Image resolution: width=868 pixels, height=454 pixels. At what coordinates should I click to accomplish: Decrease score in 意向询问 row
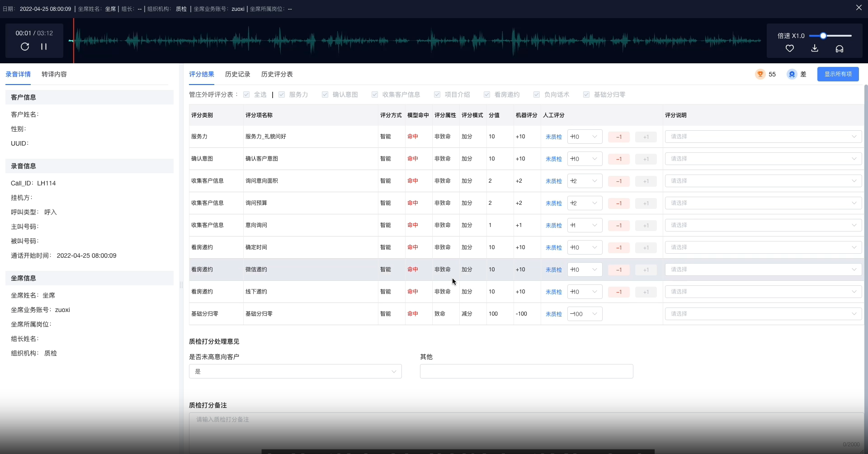[x=619, y=226]
